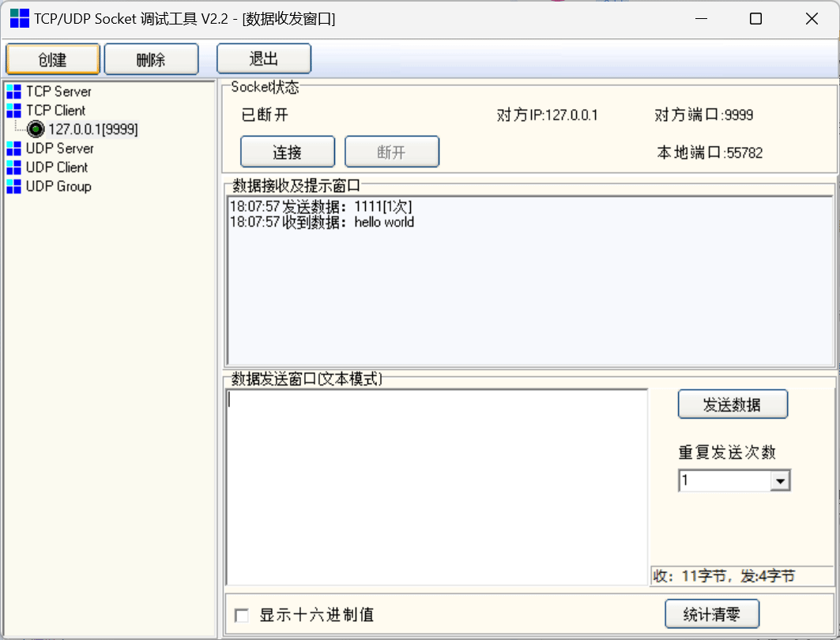Select the UDP Server node icon
The width and height of the screenshot is (840, 640).
13,148
